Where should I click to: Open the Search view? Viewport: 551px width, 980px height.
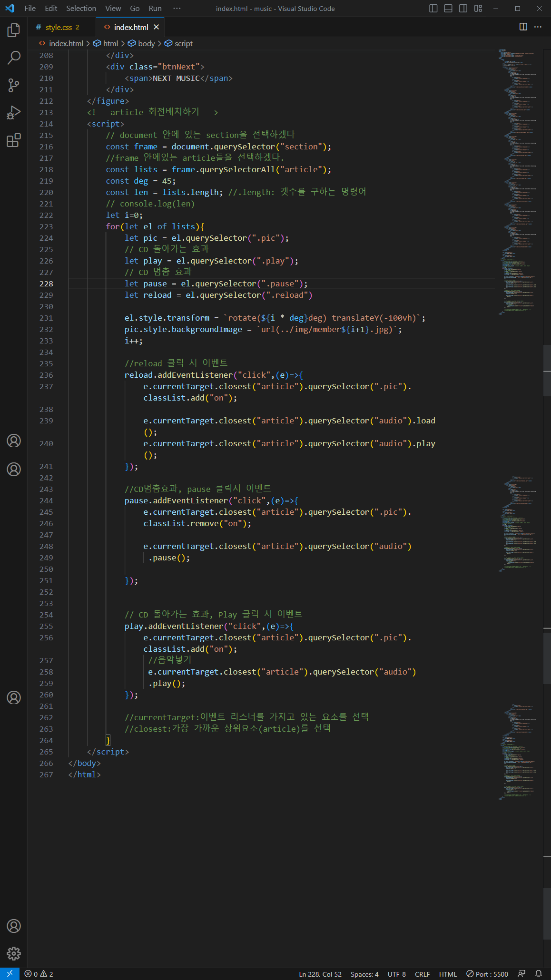pos(14,58)
